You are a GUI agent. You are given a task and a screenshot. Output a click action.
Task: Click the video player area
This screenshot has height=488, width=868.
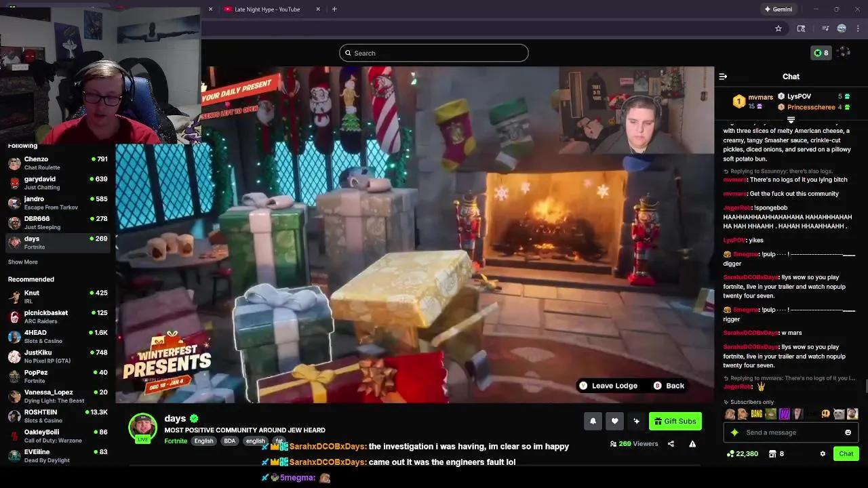click(x=414, y=235)
